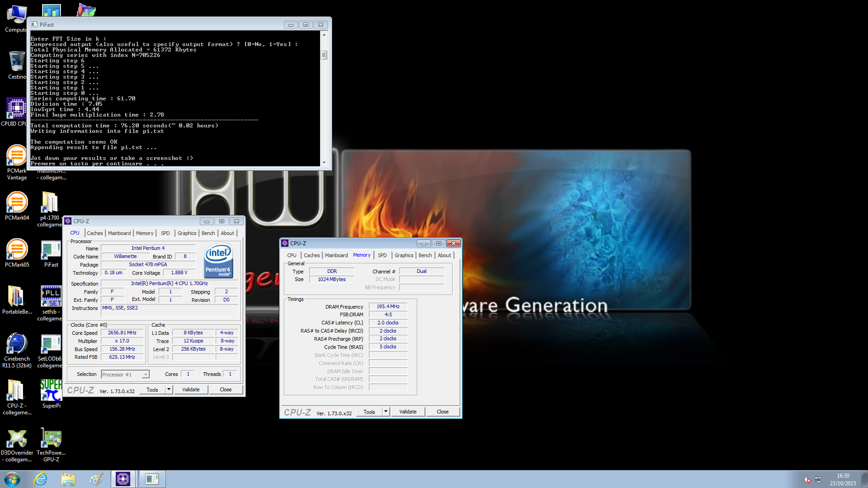
Task: Switch to the CPU-Z taskbar button
Action: click(x=123, y=479)
